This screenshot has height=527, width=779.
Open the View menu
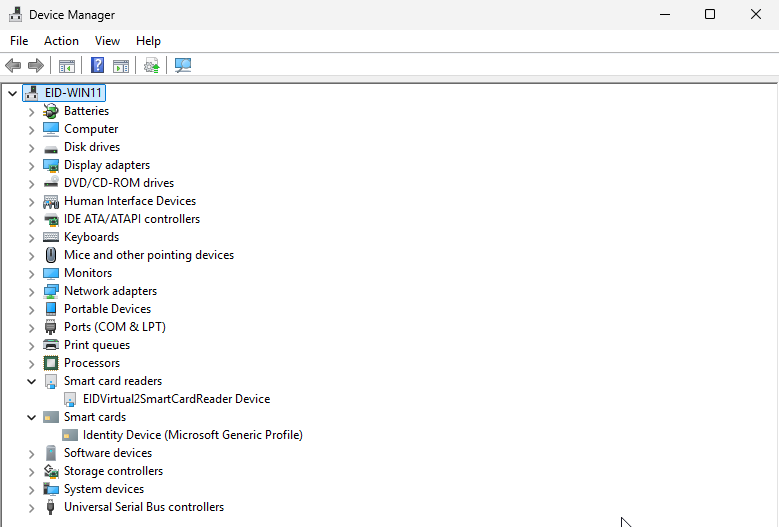[x=107, y=41]
